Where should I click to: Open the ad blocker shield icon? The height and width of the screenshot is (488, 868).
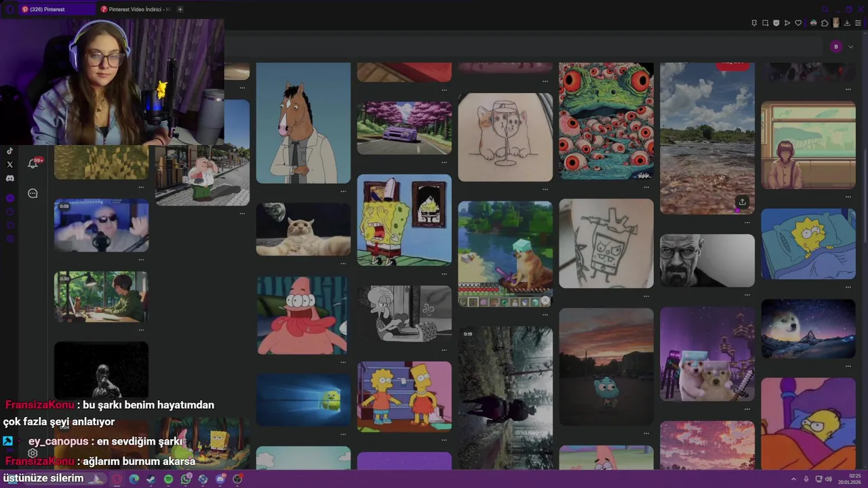tap(776, 23)
